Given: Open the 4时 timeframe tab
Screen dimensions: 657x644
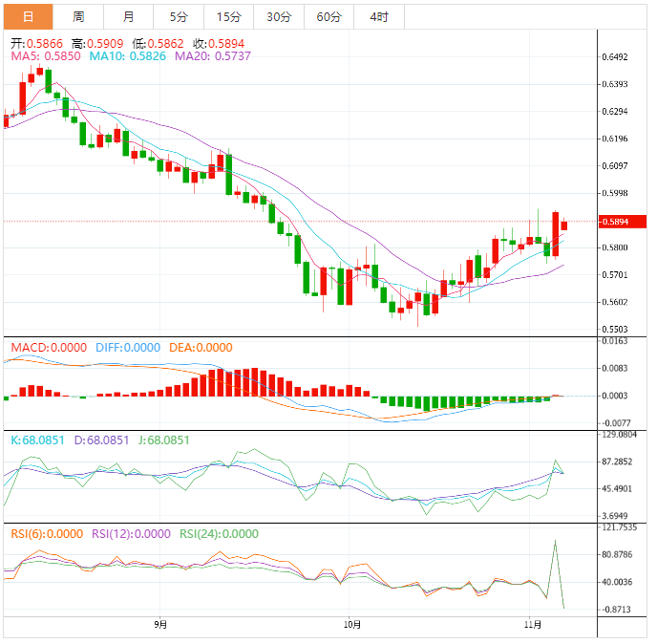Looking at the screenshot, I should [379, 17].
